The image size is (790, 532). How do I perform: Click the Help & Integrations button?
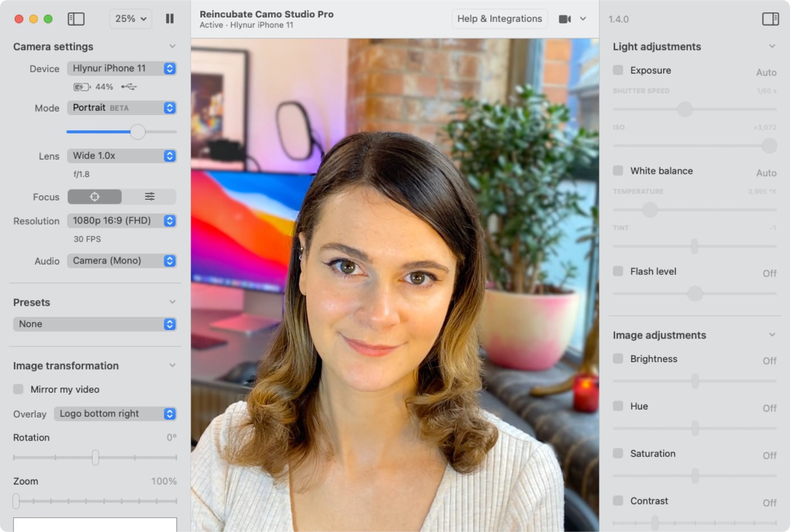[499, 19]
